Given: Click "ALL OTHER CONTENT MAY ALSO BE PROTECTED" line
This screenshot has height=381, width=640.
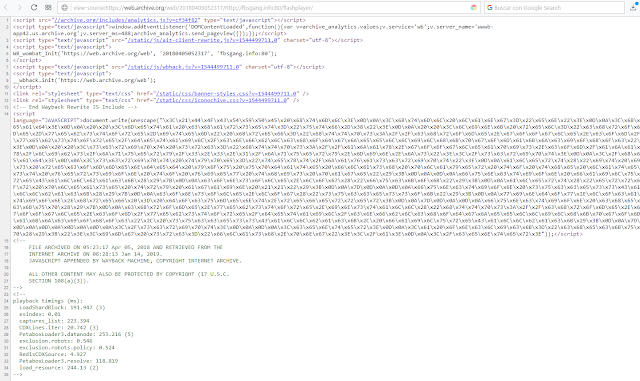Looking at the screenshot, I should [x=129, y=274].
